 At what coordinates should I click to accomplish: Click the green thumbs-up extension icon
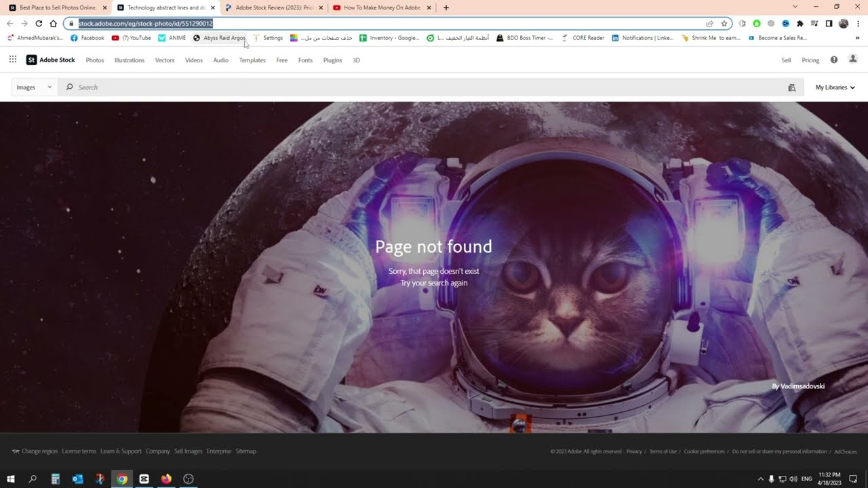(x=757, y=23)
